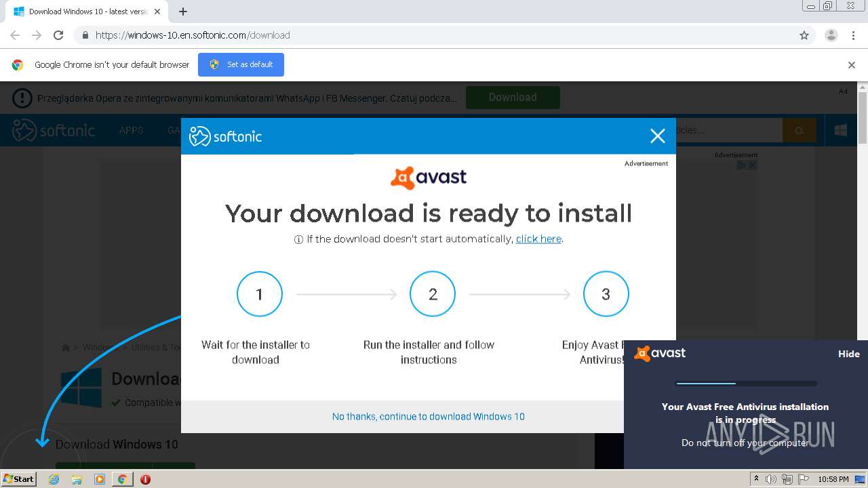Open the APPS menu in Softonic header
This screenshot has width=868, height=488.
tap(131, 130)
